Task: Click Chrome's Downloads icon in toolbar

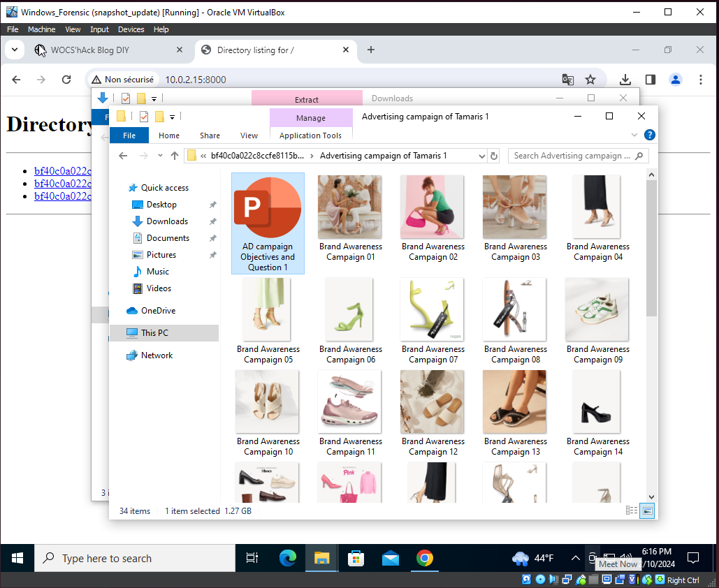Action: tap(625, 80)
